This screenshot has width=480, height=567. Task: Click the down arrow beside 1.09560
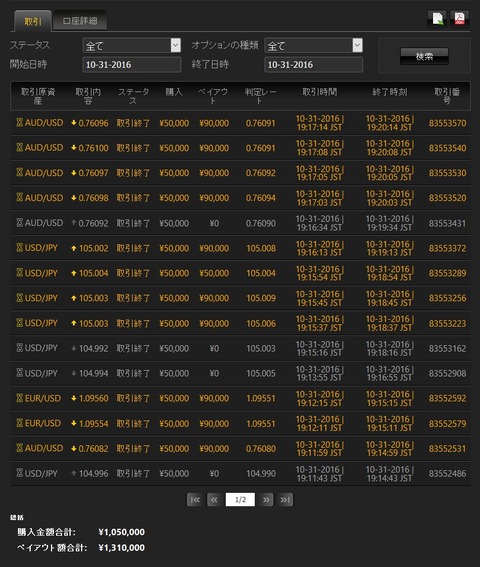pyautogui.click(x=74, y=398)
